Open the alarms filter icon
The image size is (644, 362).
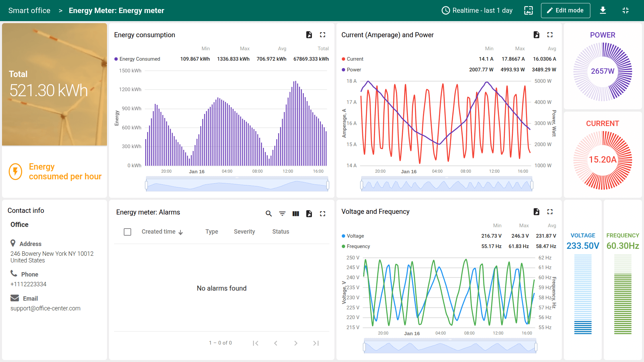(282, 214)
